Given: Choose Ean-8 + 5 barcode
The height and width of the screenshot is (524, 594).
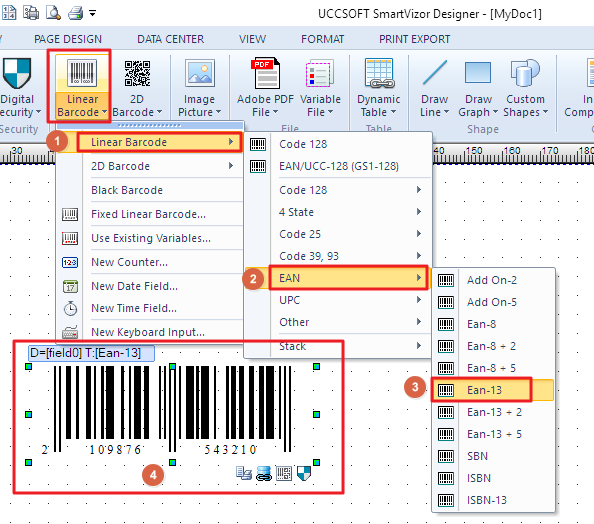Looking at the screenshot, I should coord(493,368).
